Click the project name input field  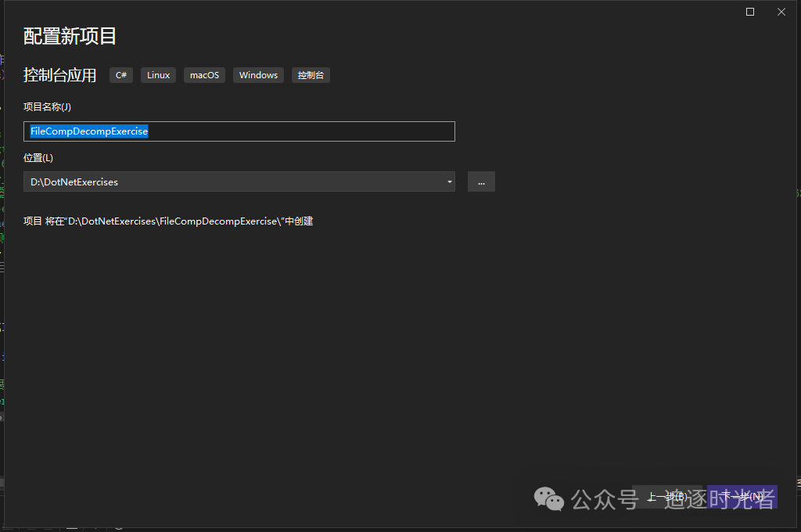(239, 131)
